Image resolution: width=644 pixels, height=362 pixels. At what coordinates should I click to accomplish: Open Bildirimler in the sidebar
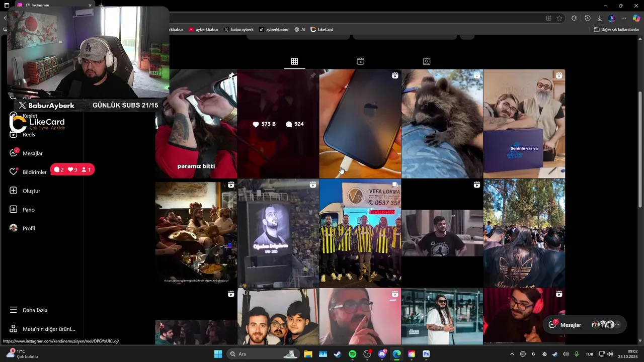pyautogui.click(x=35, y=172)
